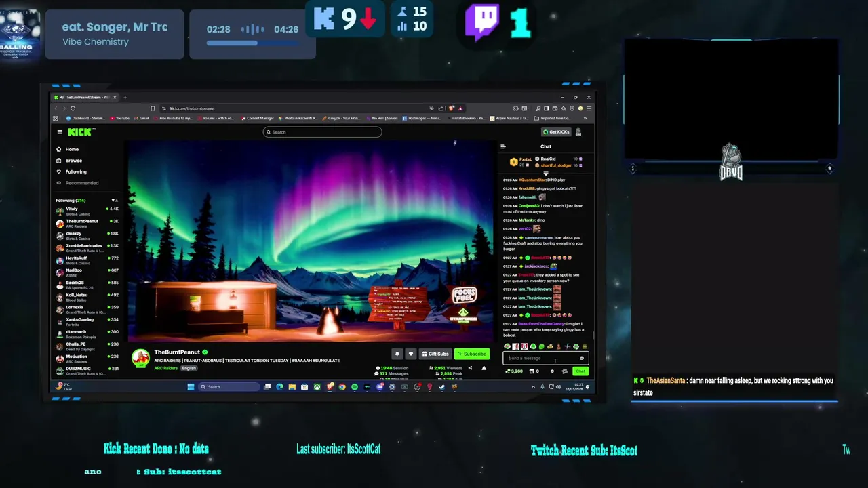The height and width of the screenshot is (488, 868).
Task: Open DUBZMUSIC channel in following list
Action: pos(87,370)
